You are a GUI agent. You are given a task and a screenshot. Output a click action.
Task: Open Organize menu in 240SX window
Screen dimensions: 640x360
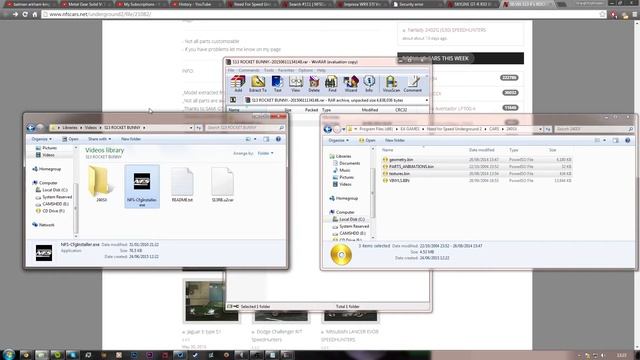[x=338, y=140]
